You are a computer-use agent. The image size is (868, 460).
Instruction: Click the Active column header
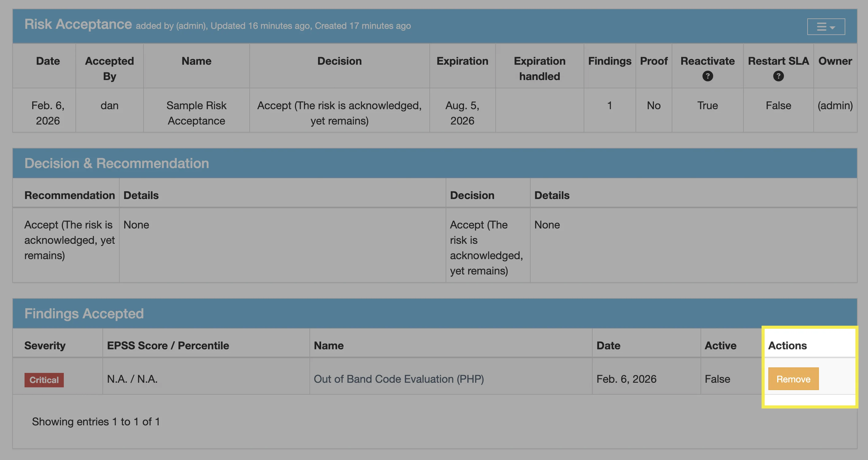(720, 345)
